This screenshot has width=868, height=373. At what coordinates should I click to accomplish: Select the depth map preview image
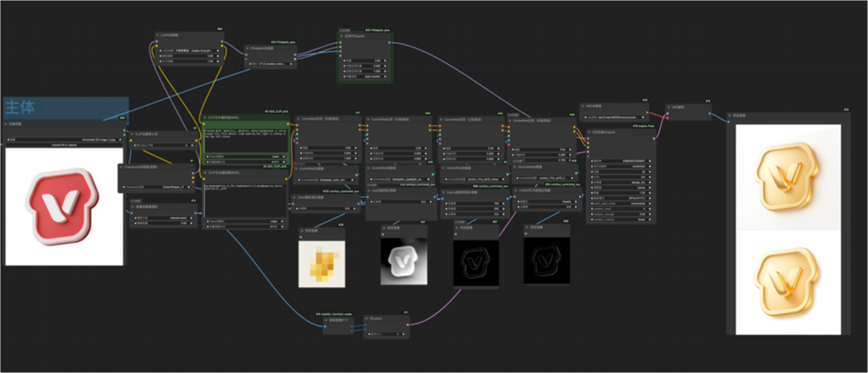(x=404, y=261)
